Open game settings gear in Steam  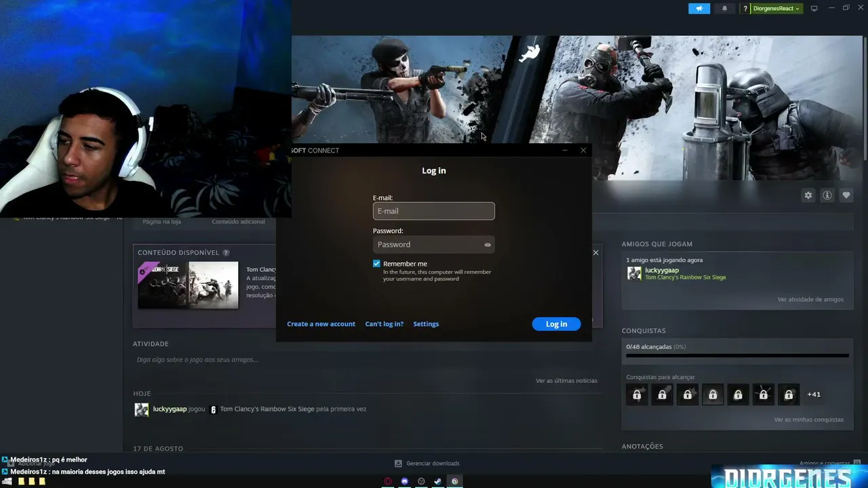[x=808, y=195]
